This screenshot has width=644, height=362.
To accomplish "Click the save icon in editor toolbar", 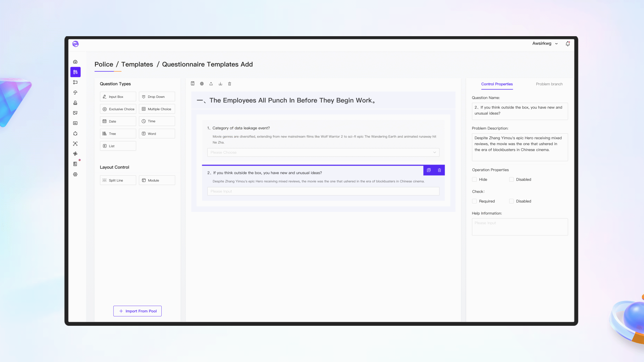I will [x=193, y=84].
